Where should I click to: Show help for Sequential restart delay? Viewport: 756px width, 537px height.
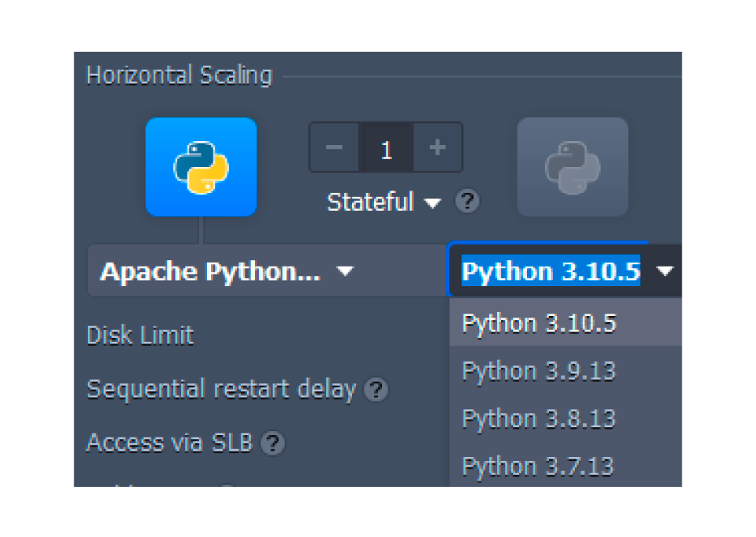(x=377, y=390)
